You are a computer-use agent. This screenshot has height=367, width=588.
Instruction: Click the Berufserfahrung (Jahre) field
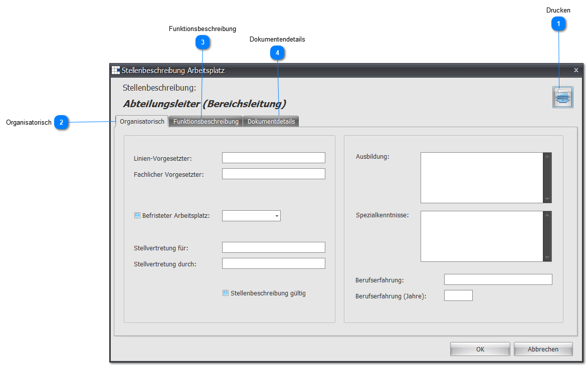point(458,295)
